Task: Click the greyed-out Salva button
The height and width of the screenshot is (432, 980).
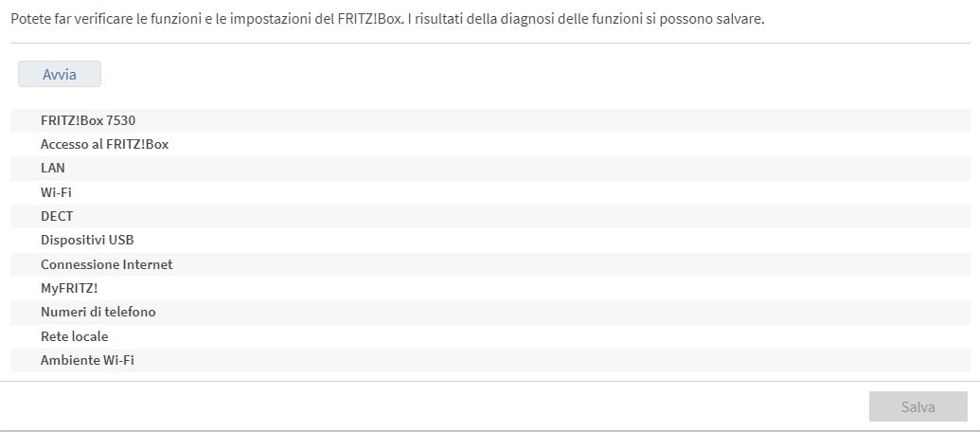Action: (x=918, y=406)
